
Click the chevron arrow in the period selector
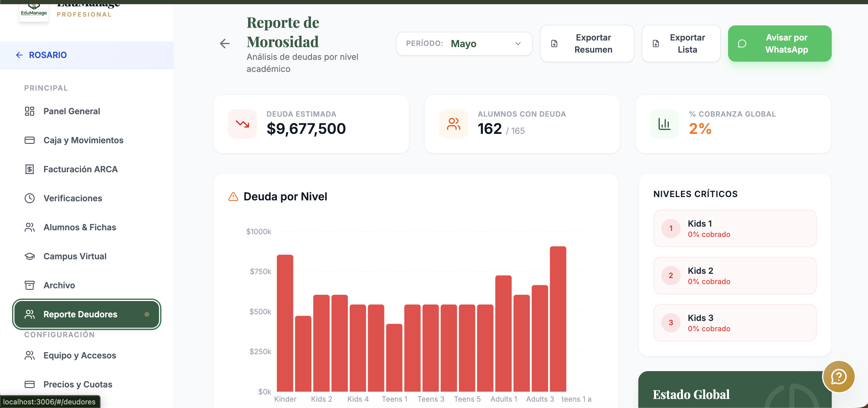518,44
